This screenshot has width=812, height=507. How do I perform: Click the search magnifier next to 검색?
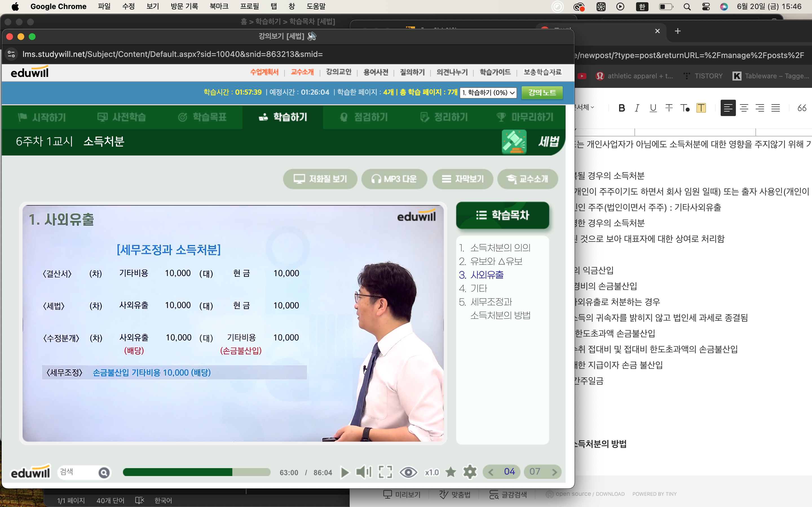[104, 472]
